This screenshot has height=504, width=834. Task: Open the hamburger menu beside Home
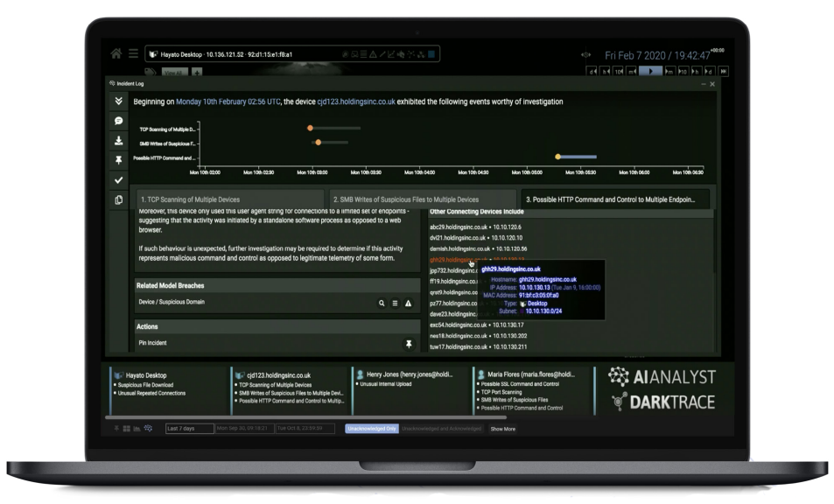133,54
